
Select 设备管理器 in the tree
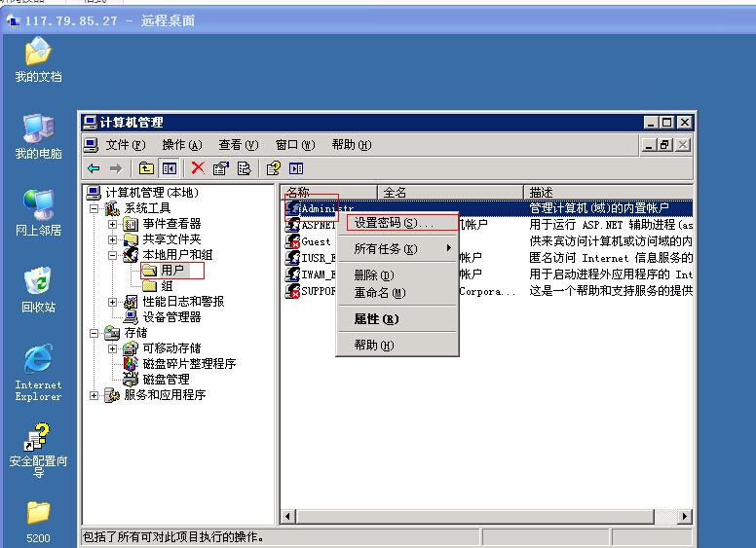tap(171, 317)
